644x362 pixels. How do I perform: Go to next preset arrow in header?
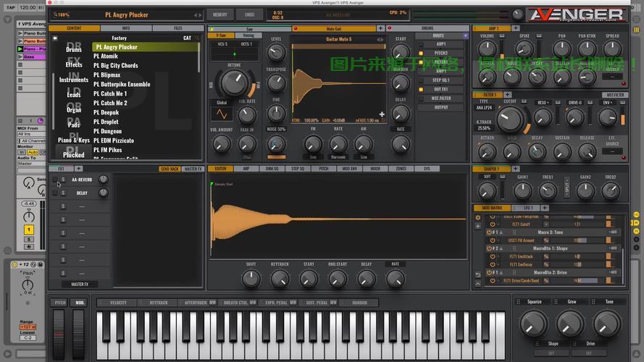point(200,15)
